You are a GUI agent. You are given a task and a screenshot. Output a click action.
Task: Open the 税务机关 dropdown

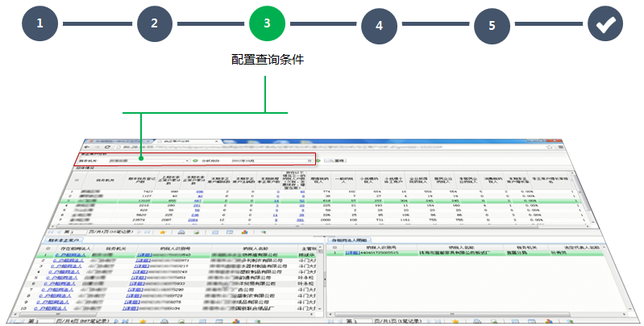pos(147,161)
